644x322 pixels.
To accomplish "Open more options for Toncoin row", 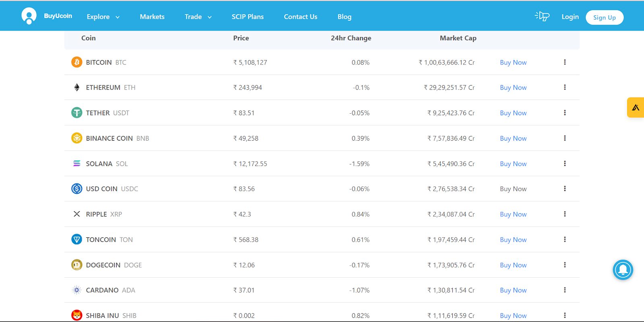I will tap(565, 239).
